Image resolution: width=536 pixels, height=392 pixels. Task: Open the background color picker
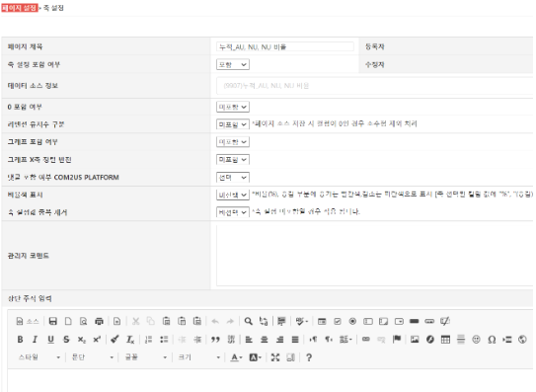(255, 357)
